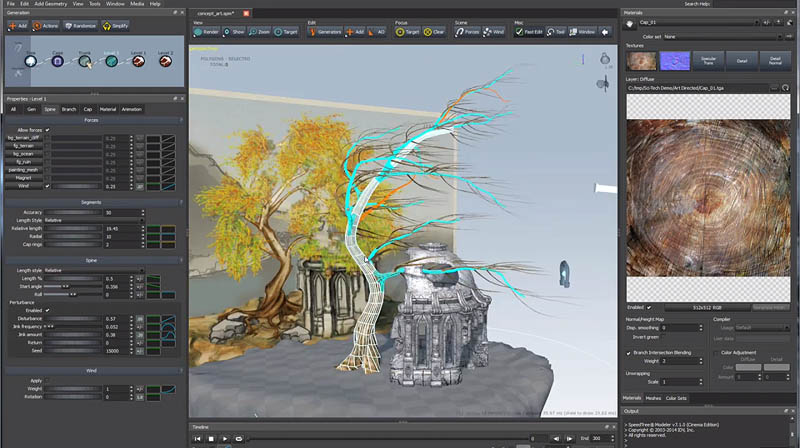The width and height of the screenshot is (800, 448).
Task: Click the Focus Clear tool
Action: tap(434, 32)
